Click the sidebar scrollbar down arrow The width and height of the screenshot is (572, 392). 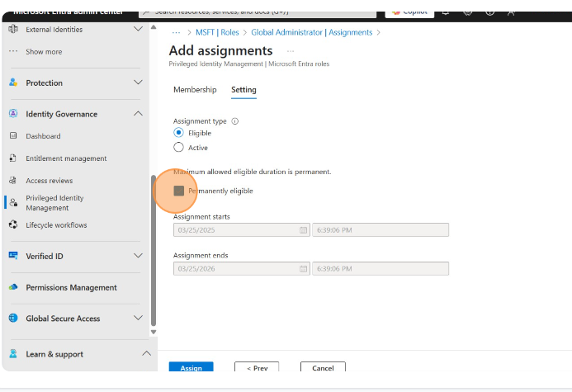click(154, 332)
